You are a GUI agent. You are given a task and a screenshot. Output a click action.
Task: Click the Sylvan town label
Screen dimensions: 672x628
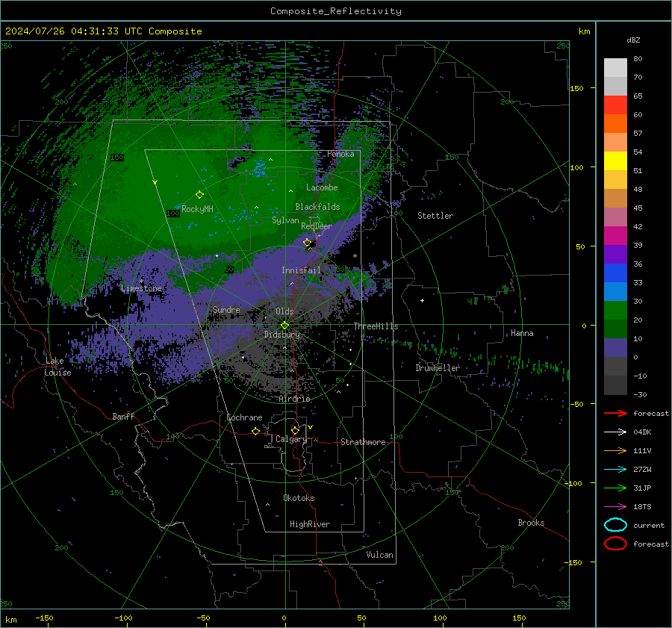[285, 220]
